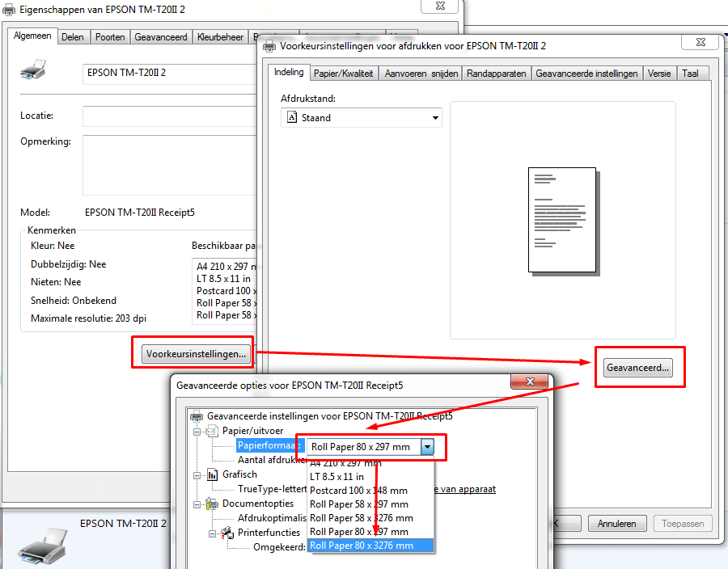The width and height of the screenshot is (728, 569).
Task: Switch to the Randapparaten tab
Action: tap(496, 74)
